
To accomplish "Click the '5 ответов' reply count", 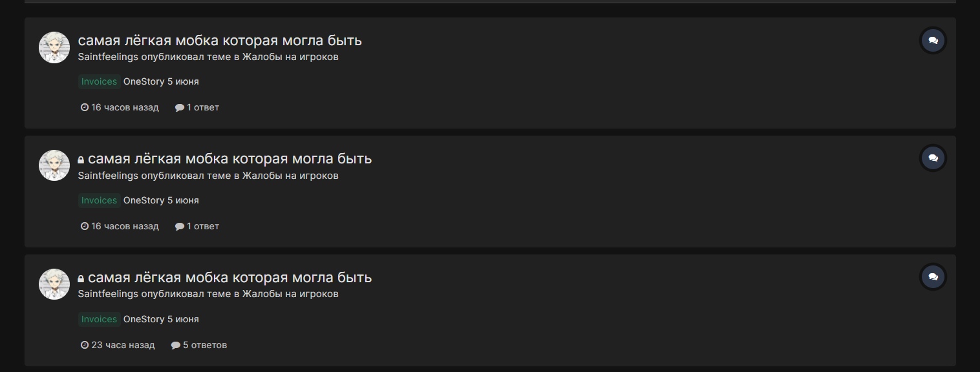I will 204,345.
